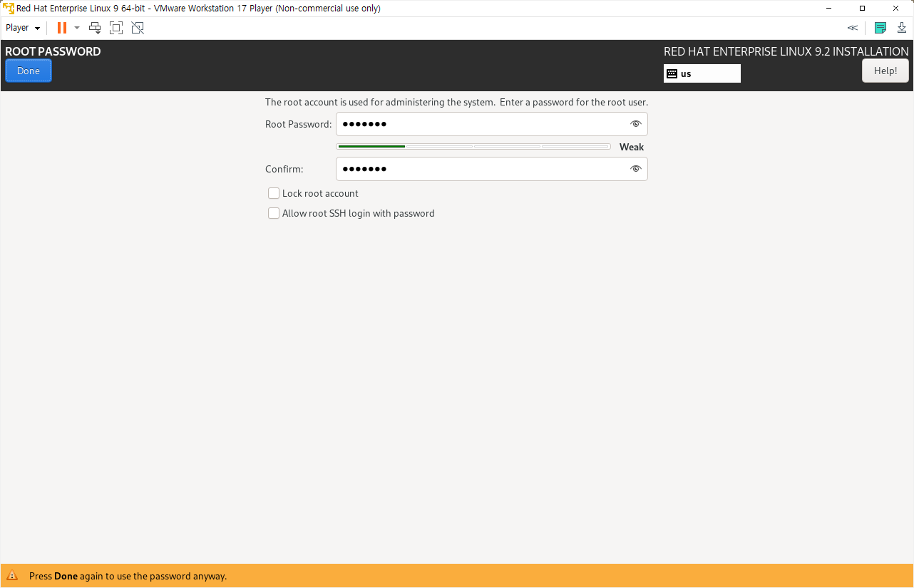914x588 pixels.
Task: Click 'RED HAT ENTERPRISE LINUX 9.2 INSTALLATION' text
Action: point(786,51)
